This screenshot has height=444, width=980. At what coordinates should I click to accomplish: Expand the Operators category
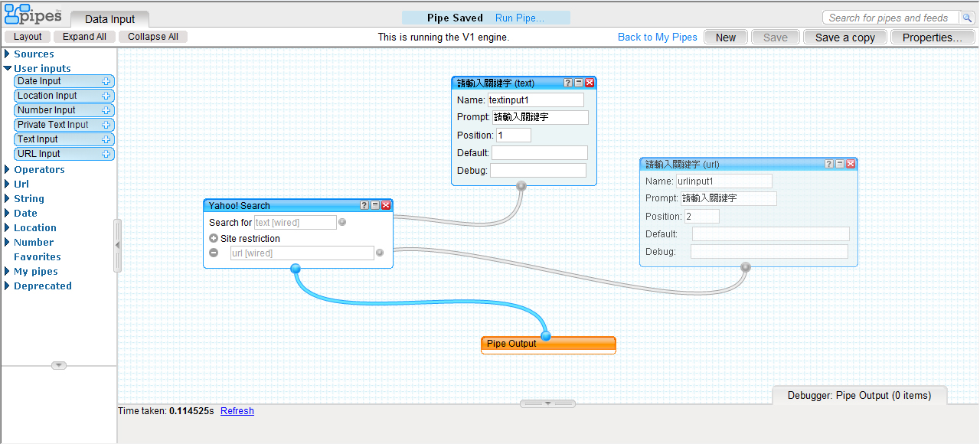point(7,170)
